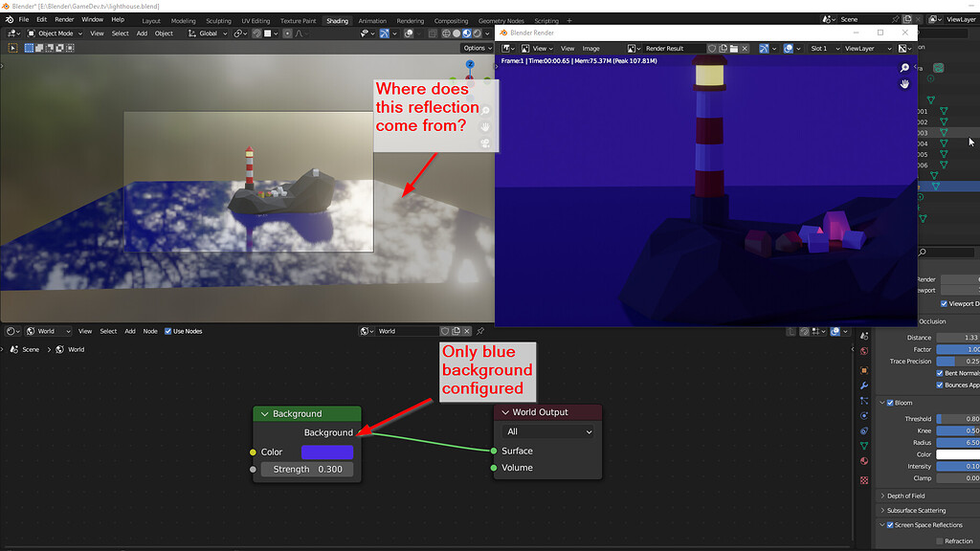Select the zoom magnifier tool in render window
980x551 pixels.
903,68
